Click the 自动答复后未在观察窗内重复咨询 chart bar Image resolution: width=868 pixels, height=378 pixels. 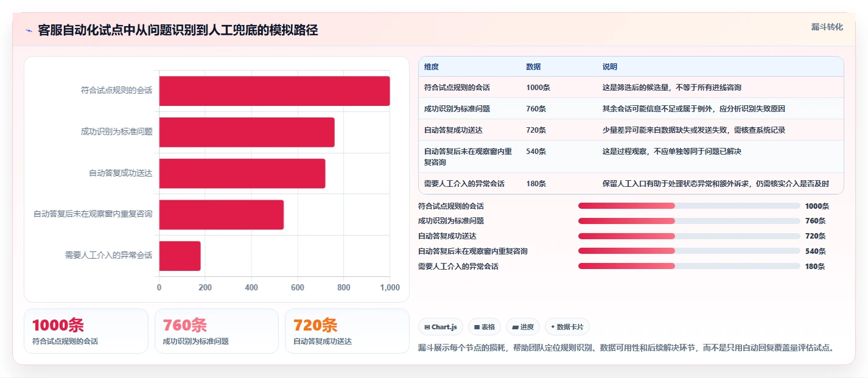[222, 215]
